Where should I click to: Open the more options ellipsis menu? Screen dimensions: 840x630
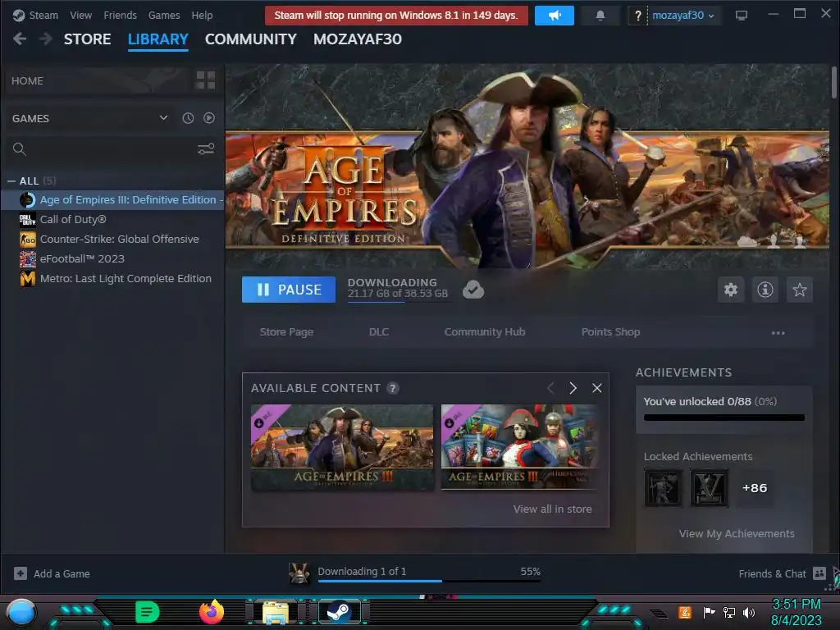point(778,333)
